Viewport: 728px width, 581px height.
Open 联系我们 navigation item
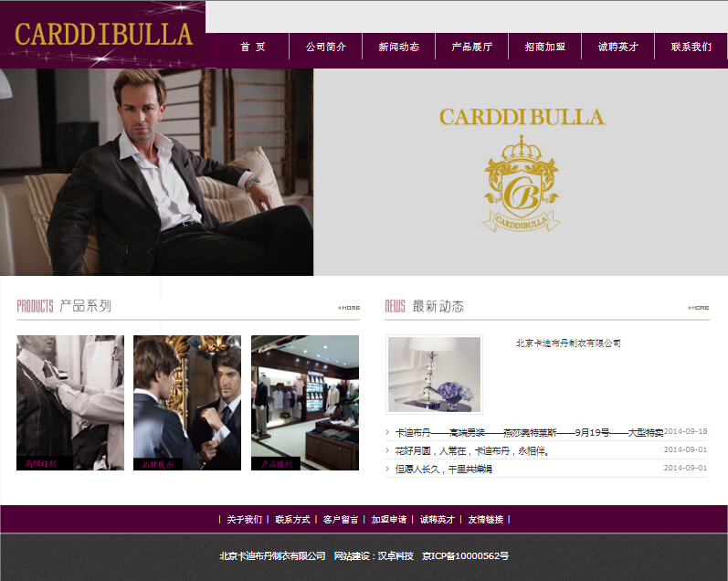691,47
